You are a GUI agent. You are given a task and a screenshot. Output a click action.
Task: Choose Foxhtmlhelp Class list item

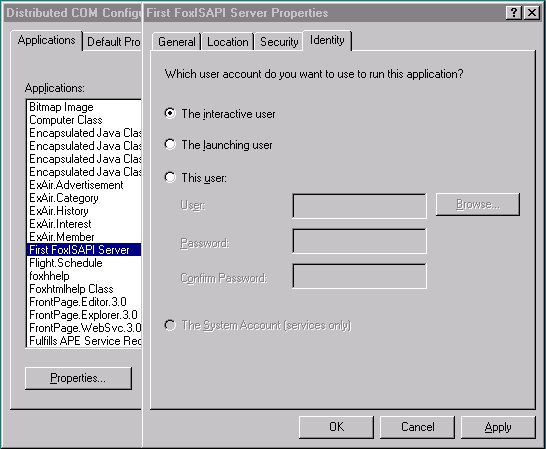click(x=84, y=289)
